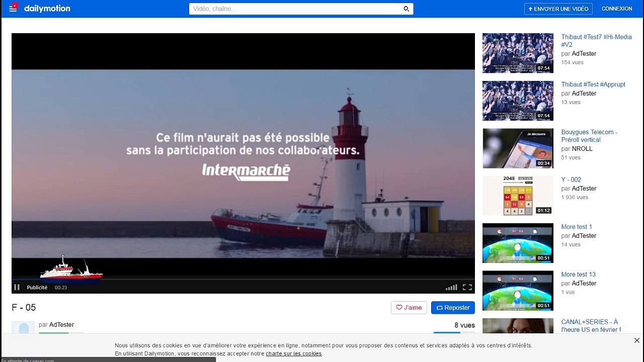644x362 pixels.
Task: Open Y - 002 title link
Action: (571, 179)
